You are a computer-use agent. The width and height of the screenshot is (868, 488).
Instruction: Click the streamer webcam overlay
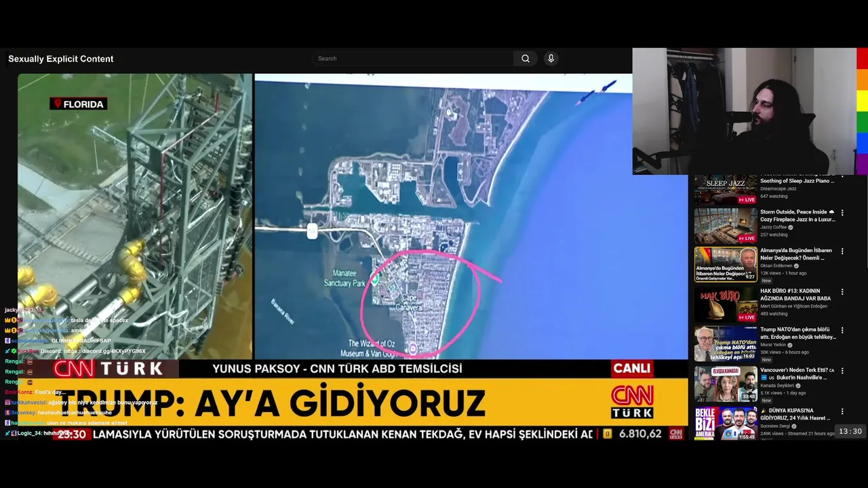(744, 111)
